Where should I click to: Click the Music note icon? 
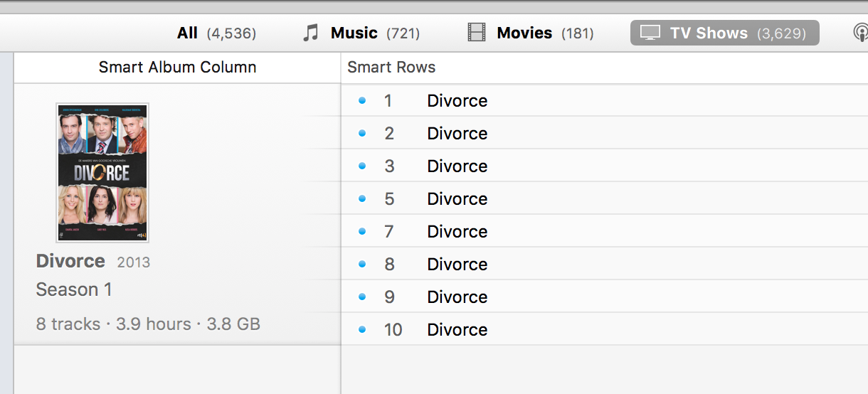pyautogui.click(x=310, y=33)
